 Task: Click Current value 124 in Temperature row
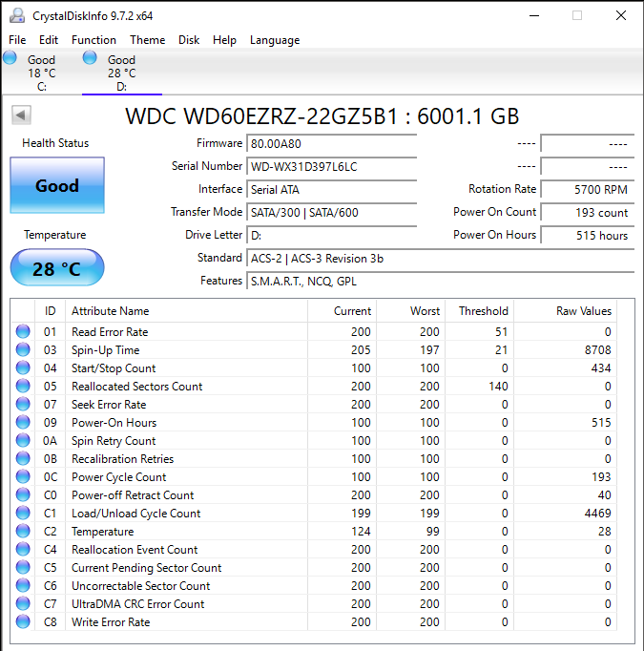(x=361, y=532)
